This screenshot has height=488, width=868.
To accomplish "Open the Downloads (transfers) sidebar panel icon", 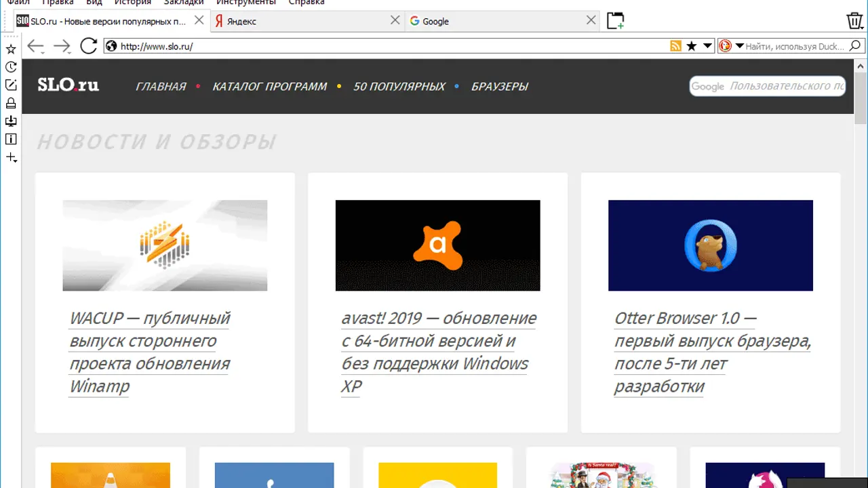I will pyautogui.click(x=11, y=121).
